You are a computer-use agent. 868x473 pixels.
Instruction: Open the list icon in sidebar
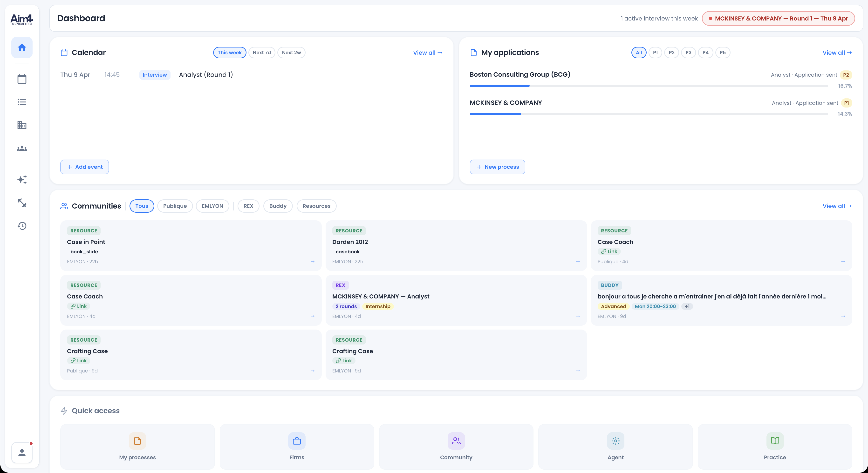tap(22, 102)
